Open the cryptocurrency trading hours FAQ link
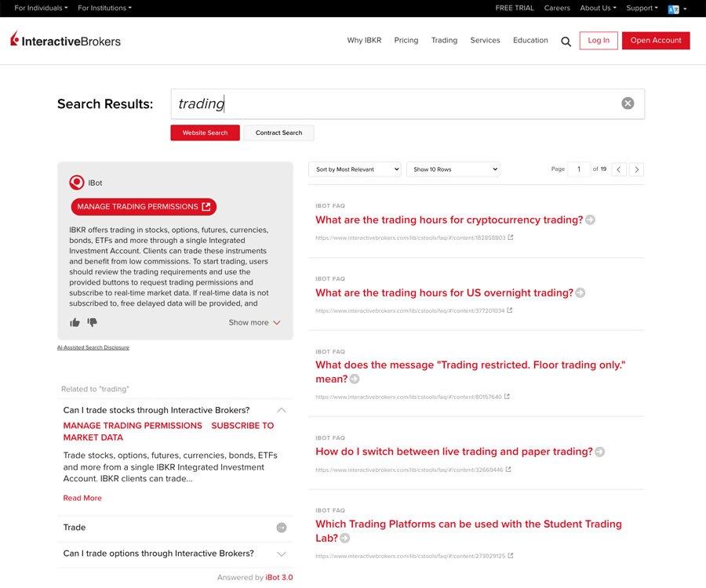 tap(449, 220)
